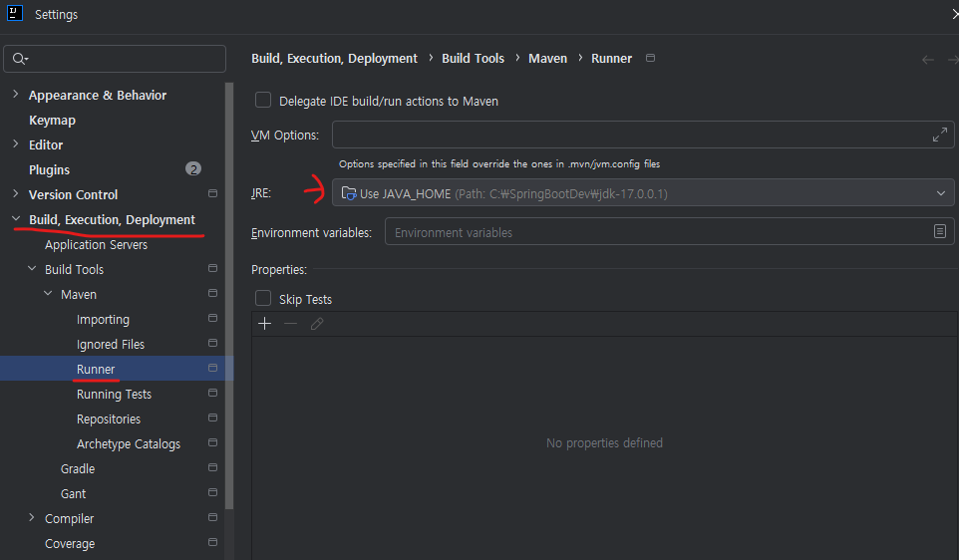Image resolution: width=959 pixels, height=560 pixels.
Task: Open Keymap settings
Action: click(x=52, y=121)
